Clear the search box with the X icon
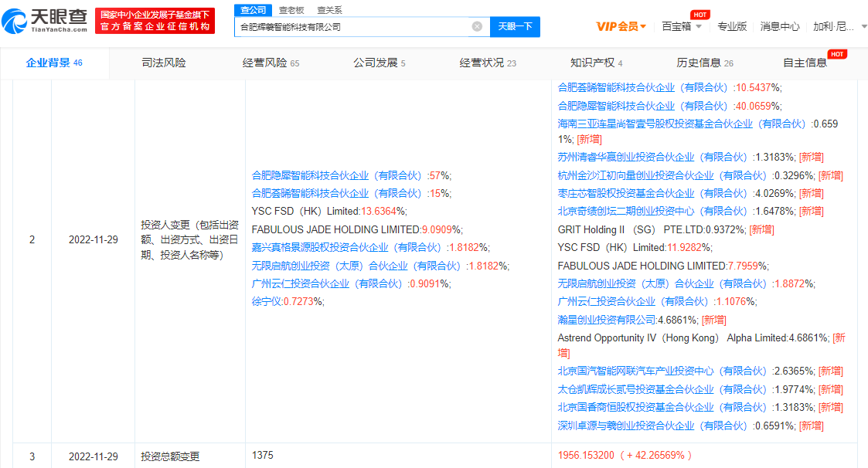 [477, 26]
